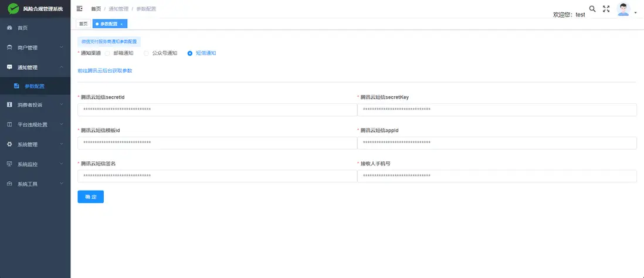644x278 pixels.
Task: Click the 确定 confirm button
Action: tap(91, 196)
